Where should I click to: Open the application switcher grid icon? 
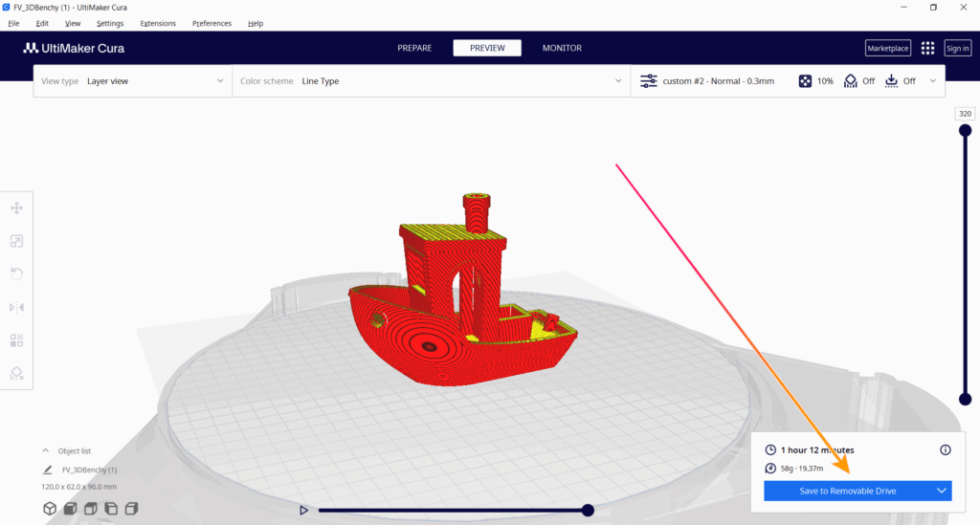tap(927, 48)
